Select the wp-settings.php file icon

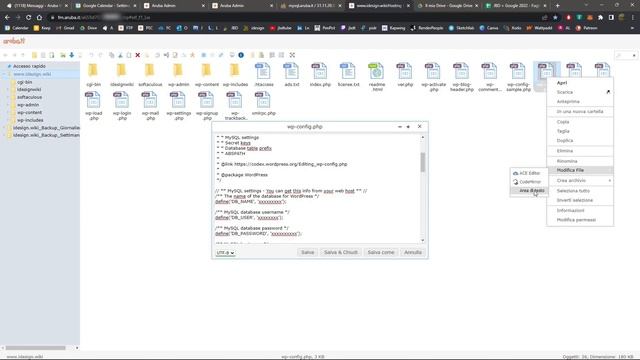178,100
